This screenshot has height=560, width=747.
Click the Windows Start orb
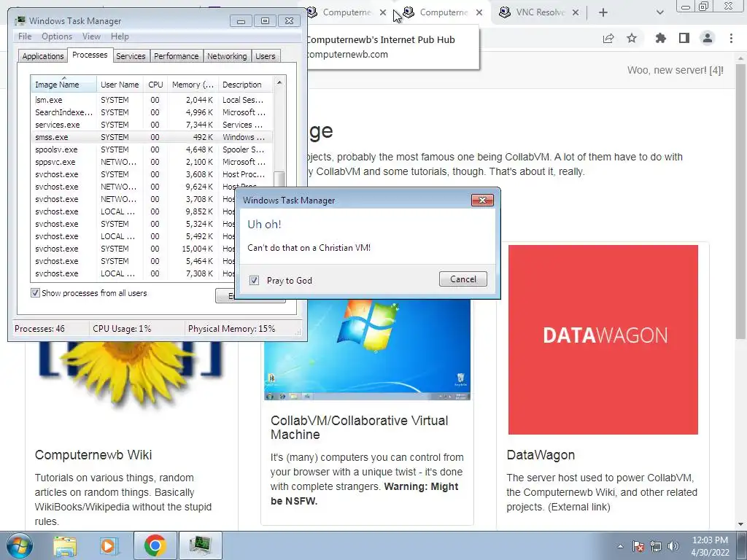click(x=20, y=545)
